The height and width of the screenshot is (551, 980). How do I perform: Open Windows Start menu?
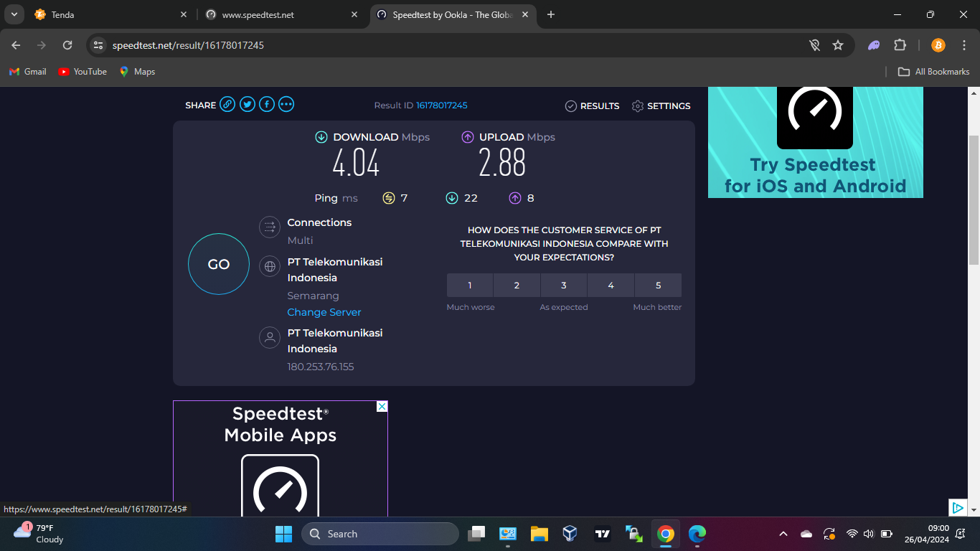click(283, 534)
